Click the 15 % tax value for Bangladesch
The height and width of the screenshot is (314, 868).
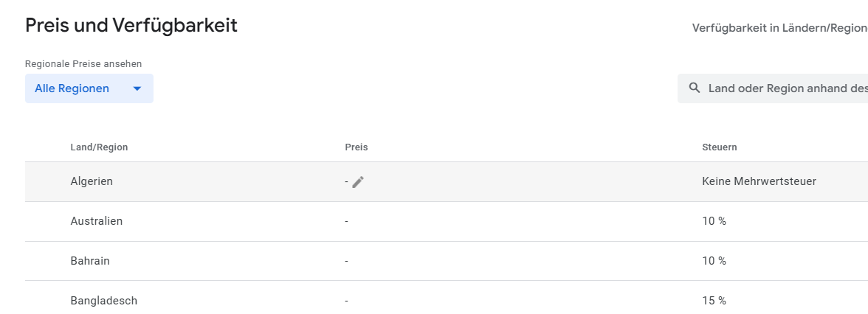point(714,301)
